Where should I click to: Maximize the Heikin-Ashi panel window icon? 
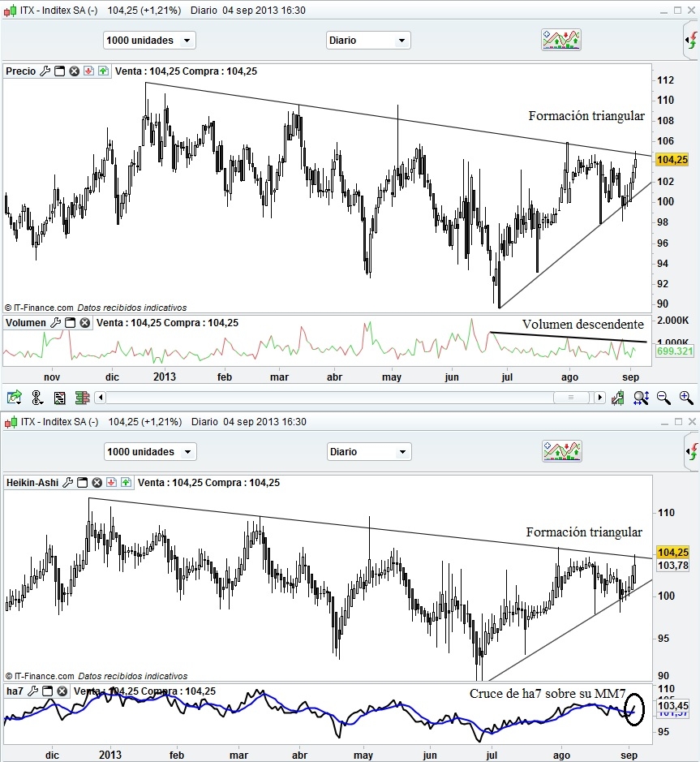pos(83,483)
